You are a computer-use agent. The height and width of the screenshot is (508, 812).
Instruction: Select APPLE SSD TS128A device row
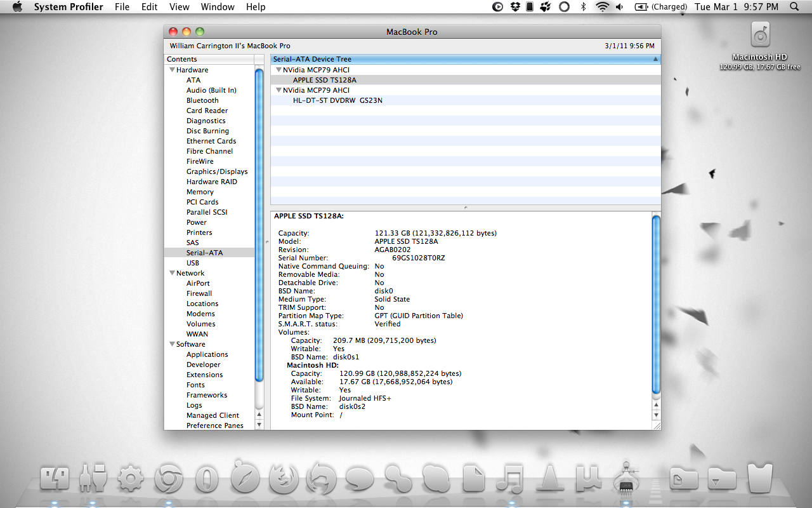tap(466, 80)
